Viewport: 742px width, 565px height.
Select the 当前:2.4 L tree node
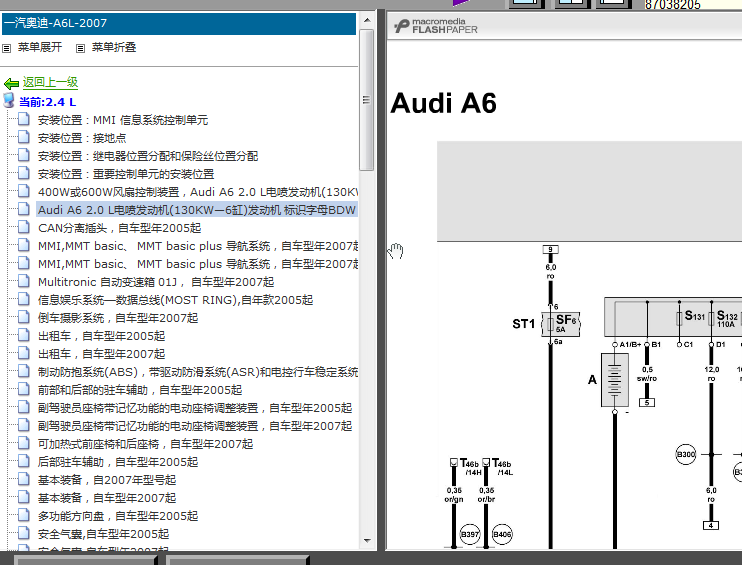click(x=47, y=102)
